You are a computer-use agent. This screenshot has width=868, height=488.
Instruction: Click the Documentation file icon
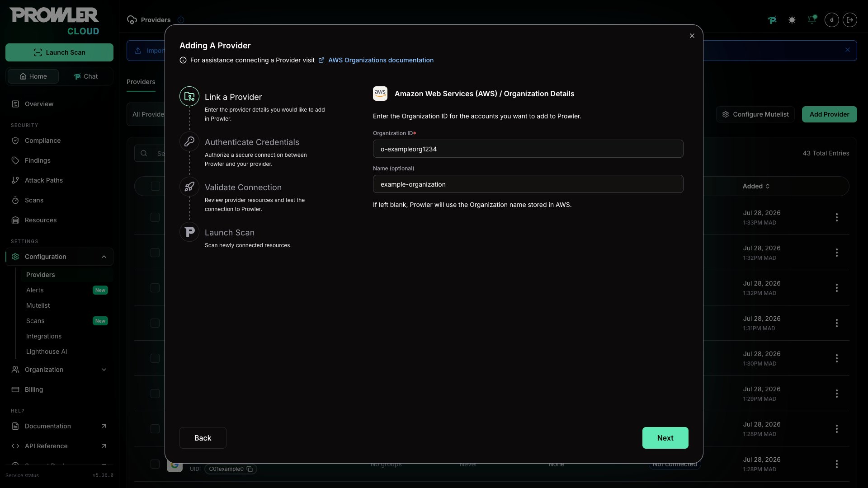[x=15, y=426]
